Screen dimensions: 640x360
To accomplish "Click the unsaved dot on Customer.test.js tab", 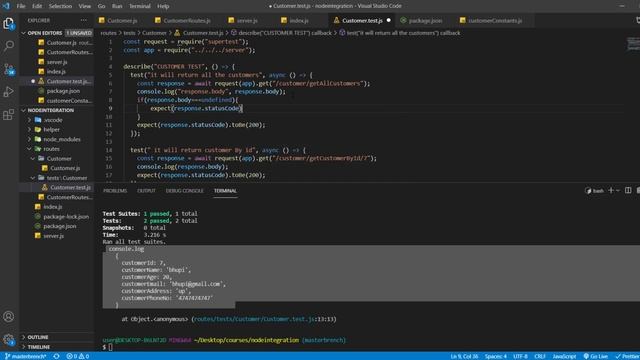I will coord(389,20).
